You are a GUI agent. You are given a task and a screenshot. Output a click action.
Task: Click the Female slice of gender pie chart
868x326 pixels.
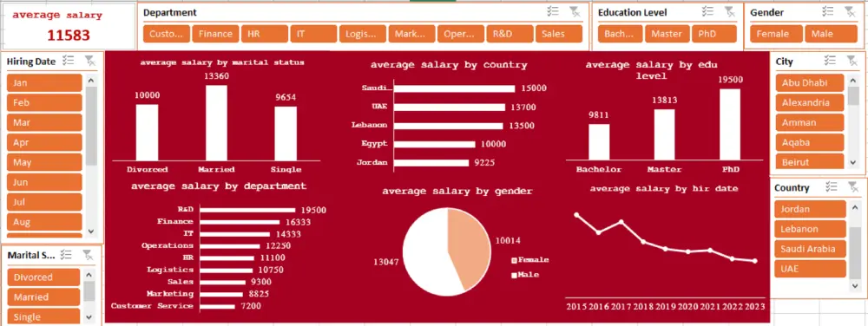[469, 248]
